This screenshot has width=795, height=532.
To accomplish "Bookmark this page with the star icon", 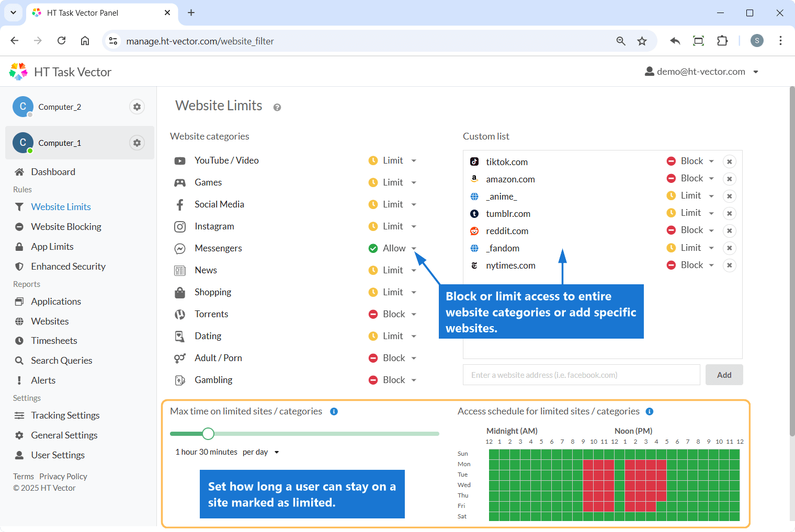I will (x=642, y=41).
